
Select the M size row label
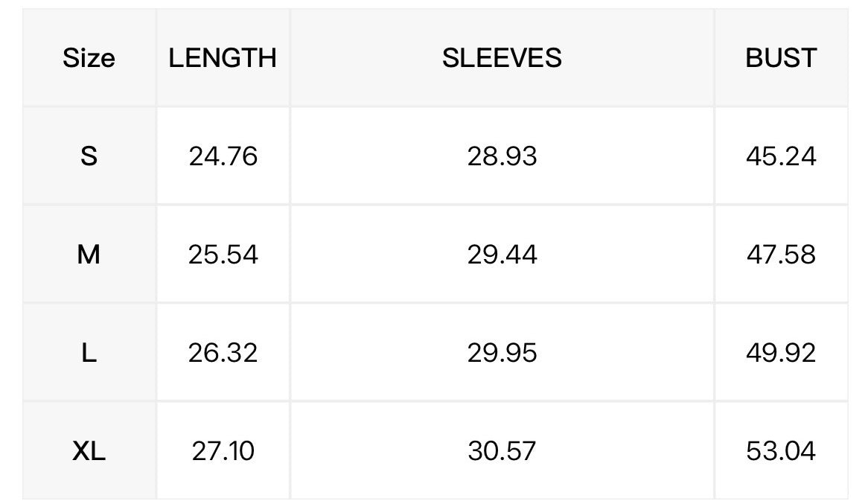[89, 255]
